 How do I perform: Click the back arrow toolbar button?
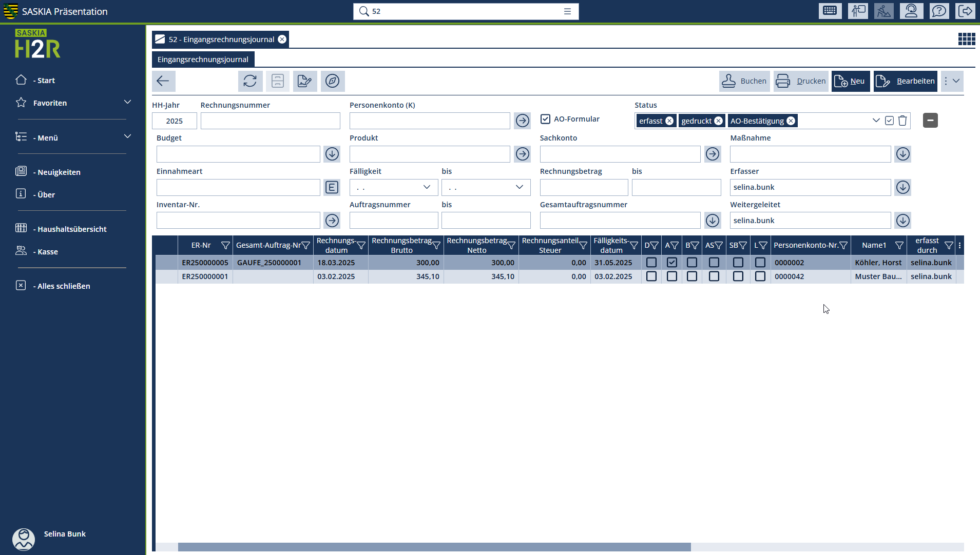pos(163,81)
